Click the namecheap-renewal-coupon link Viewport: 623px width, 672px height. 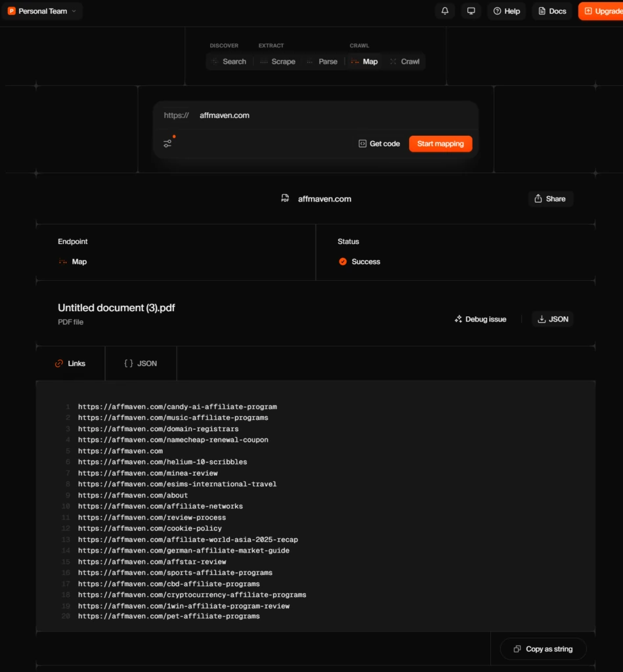point(173,440)
